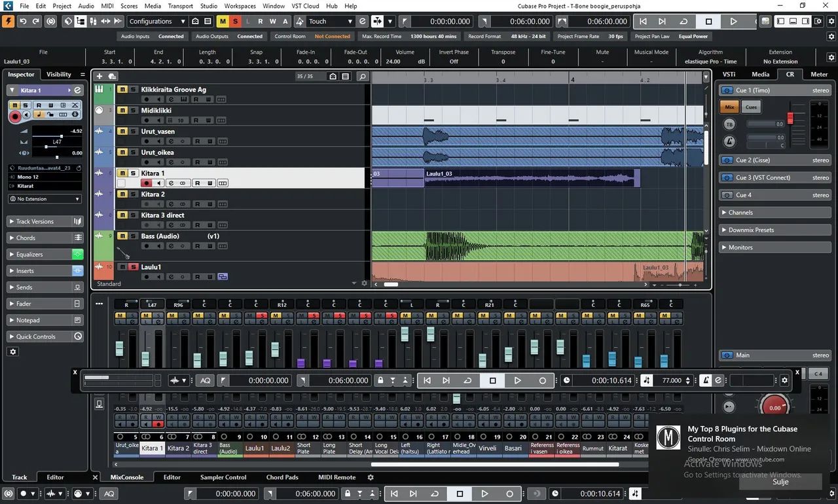Click Inspector settings gear icon
Image resolution: width=838 pixels, height=504 pixels.
13,351
